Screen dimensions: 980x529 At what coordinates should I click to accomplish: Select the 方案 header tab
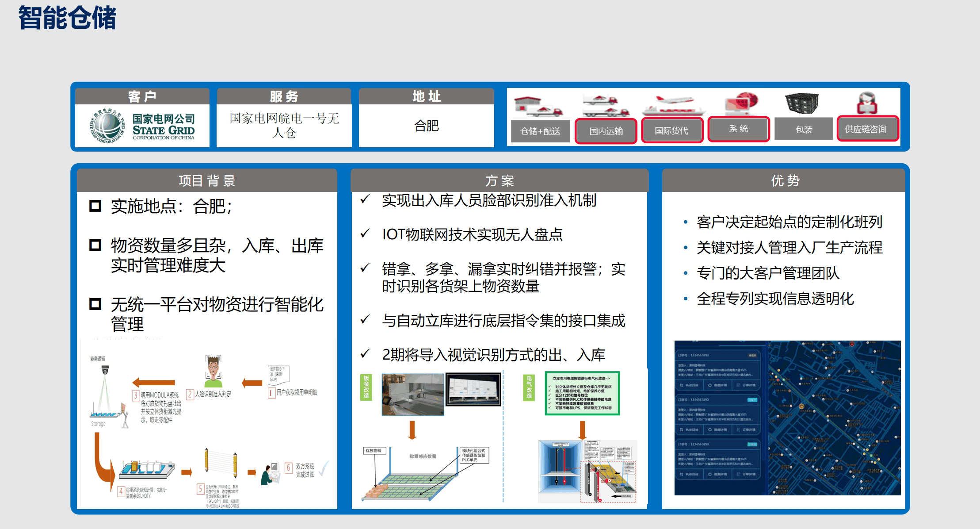click(x=500, y=180)
